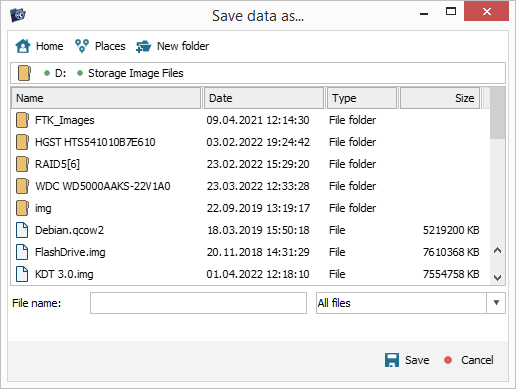Screen dimensions: 516x389
Task: Select the RAID5[6] folder name
Action: pos(57,164)
